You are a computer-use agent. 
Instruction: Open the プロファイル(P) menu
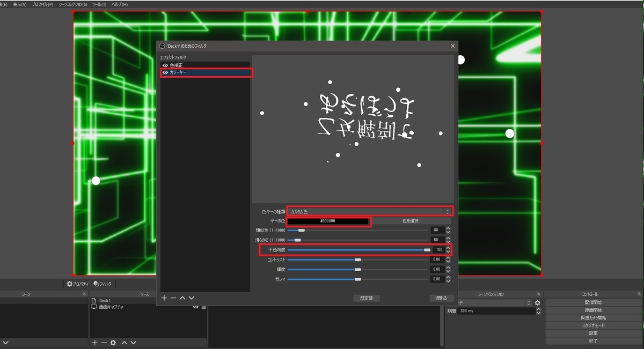(42, 4)
